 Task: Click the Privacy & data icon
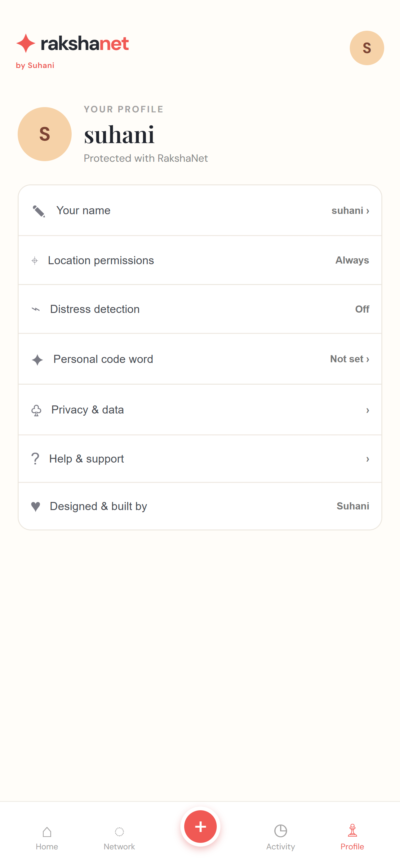coord(36,410)
